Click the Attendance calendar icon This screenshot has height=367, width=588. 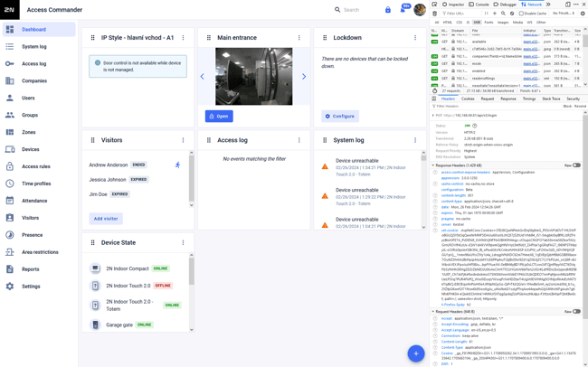point(10,201)
